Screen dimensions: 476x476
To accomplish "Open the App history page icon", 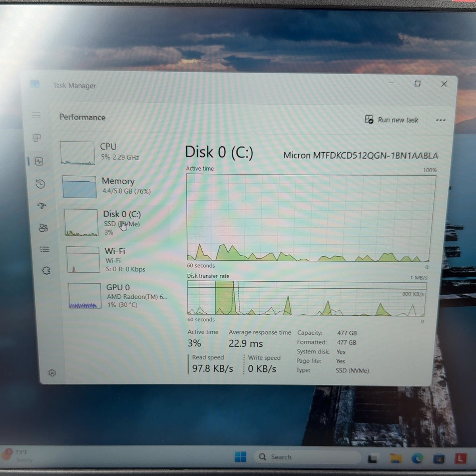I will (x=40, y=184).
